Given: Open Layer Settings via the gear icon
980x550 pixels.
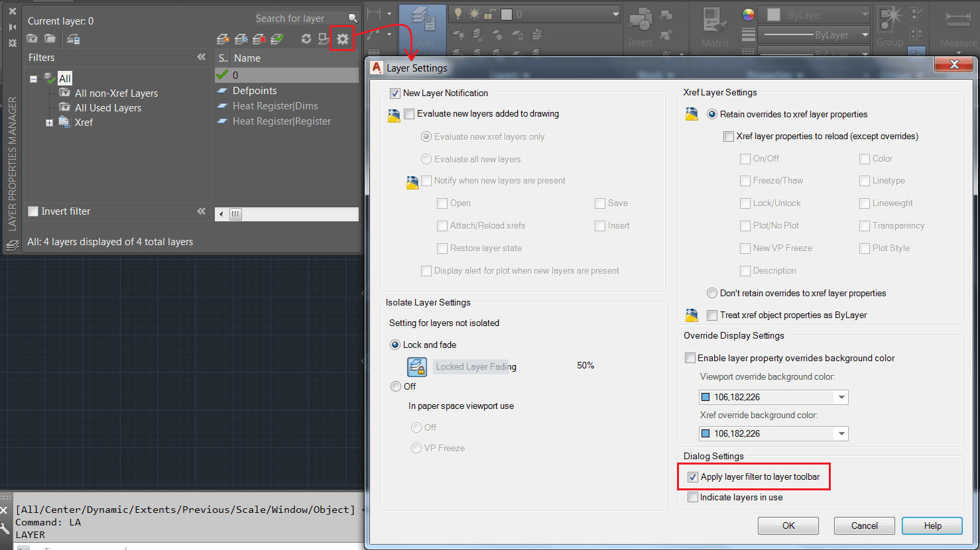Looking at the screenshot, I should tap(342, 38).
